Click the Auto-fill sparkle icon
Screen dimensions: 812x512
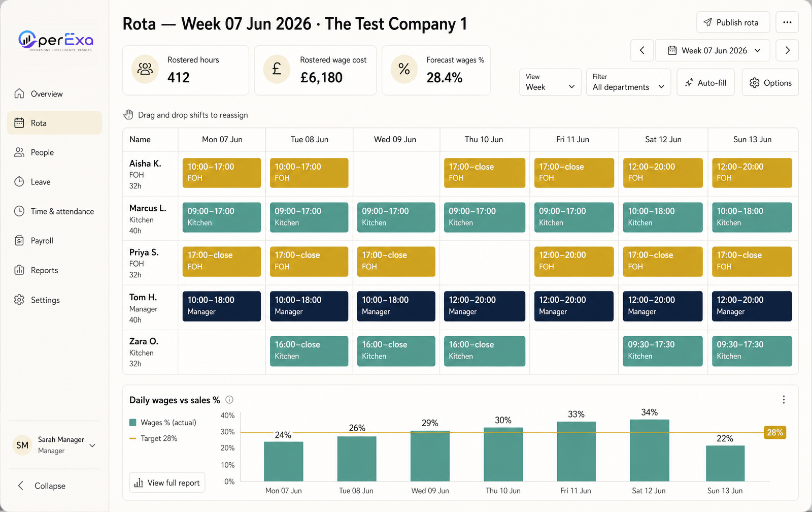point(689,83)
